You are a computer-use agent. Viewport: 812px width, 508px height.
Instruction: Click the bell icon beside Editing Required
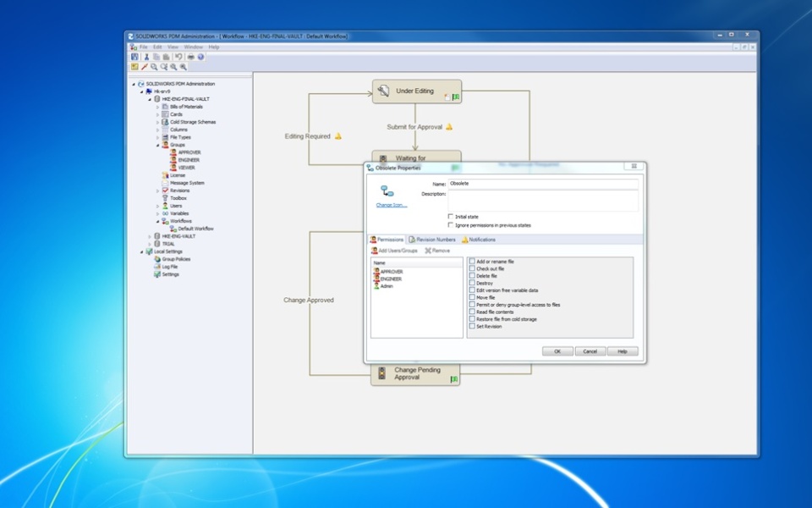[338, 135]
